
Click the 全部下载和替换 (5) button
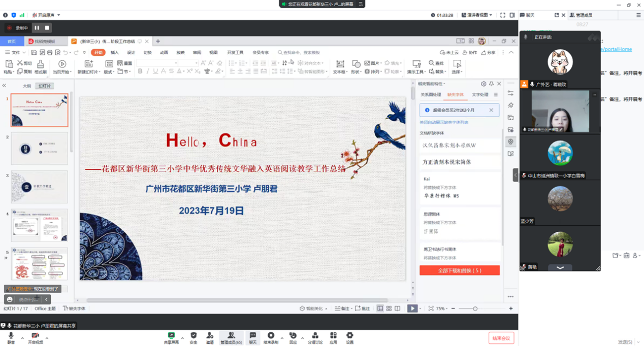pyautogui.click(x=459, y=270)
